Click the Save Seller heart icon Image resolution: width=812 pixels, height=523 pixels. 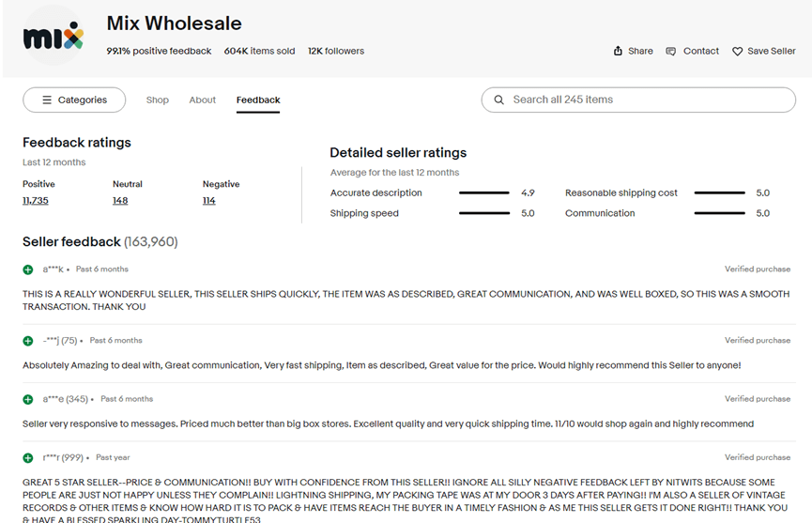[738, 52]
